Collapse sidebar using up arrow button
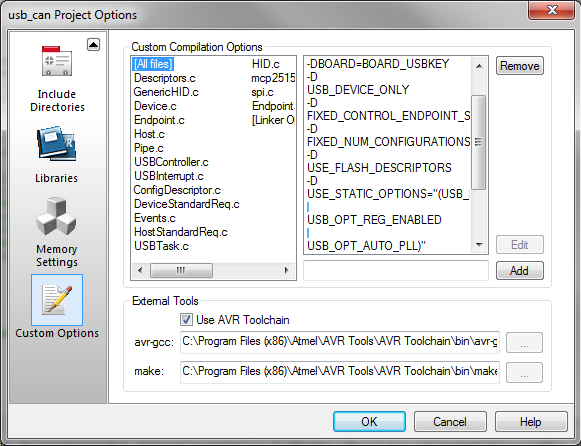The width and height of the screenshot is (581, 446). [93, 45]
